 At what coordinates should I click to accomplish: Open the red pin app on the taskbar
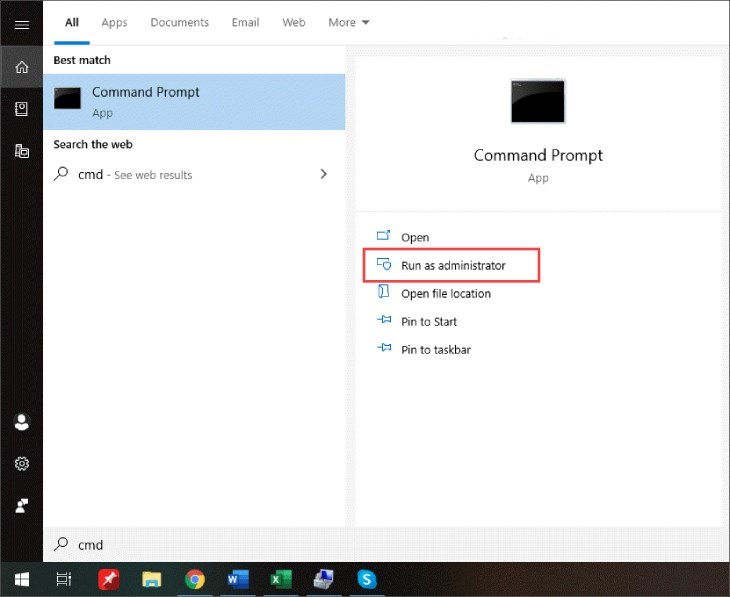(x=108, y=579)
